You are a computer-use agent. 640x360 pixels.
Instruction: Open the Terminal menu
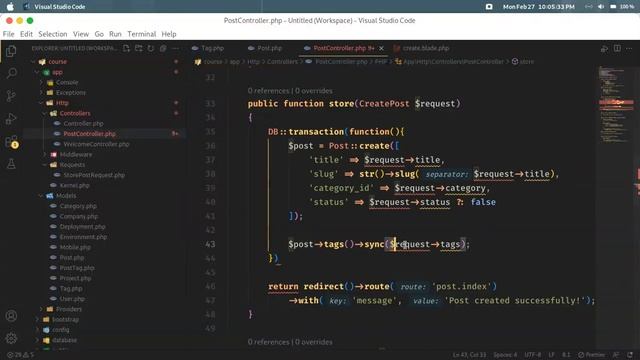[x=141, y=34]
